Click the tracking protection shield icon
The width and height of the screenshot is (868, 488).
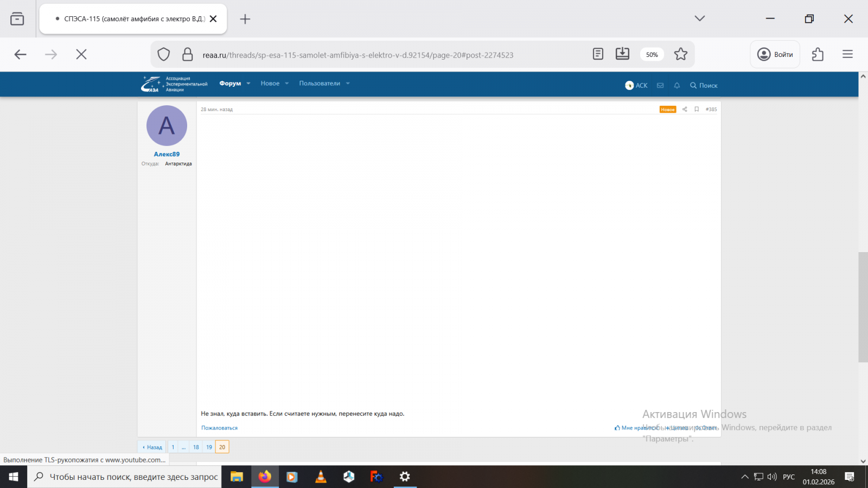164,55
